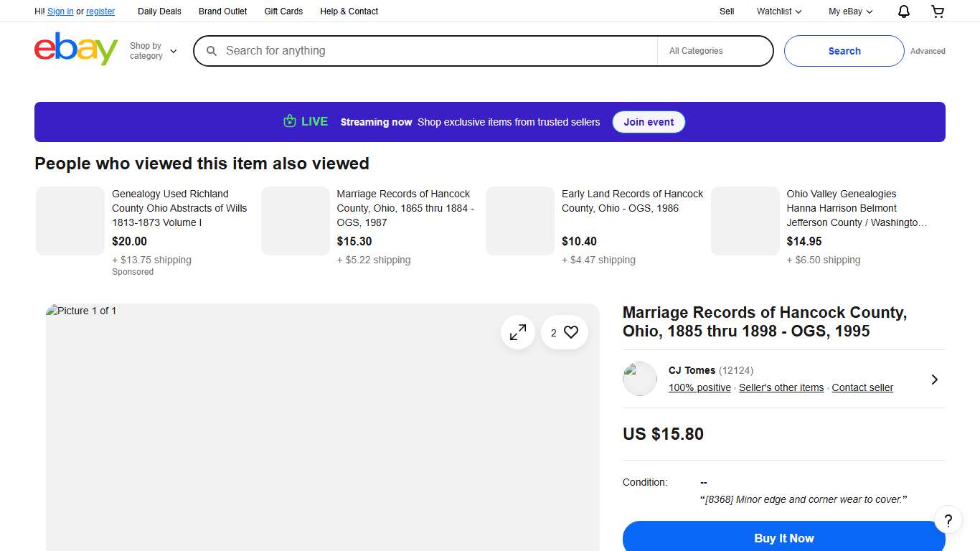Open Richland County Abstracts of Wills thumbnail

click(70, 221)
